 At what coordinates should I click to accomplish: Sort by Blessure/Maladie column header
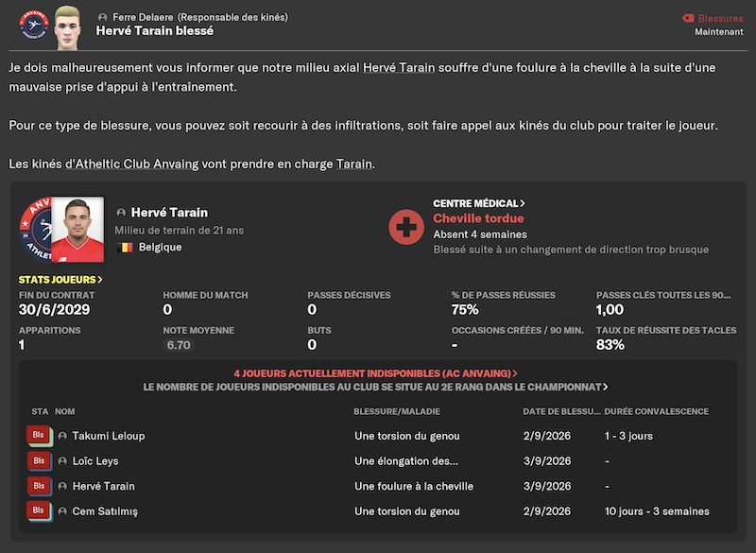point(397,411)
